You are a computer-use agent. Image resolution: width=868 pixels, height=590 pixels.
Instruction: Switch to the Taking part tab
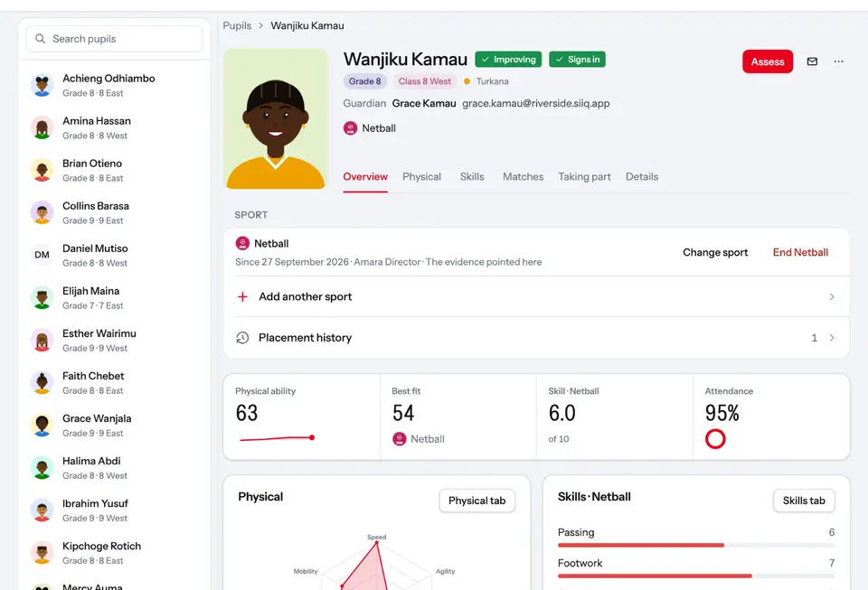tap(585, 177)
